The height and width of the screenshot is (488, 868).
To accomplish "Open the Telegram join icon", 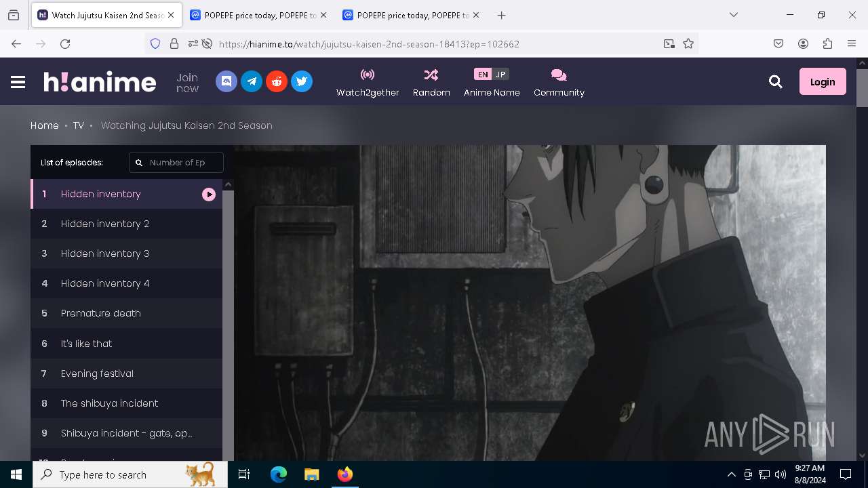I will pyautogui.click(x=252, y=81).
